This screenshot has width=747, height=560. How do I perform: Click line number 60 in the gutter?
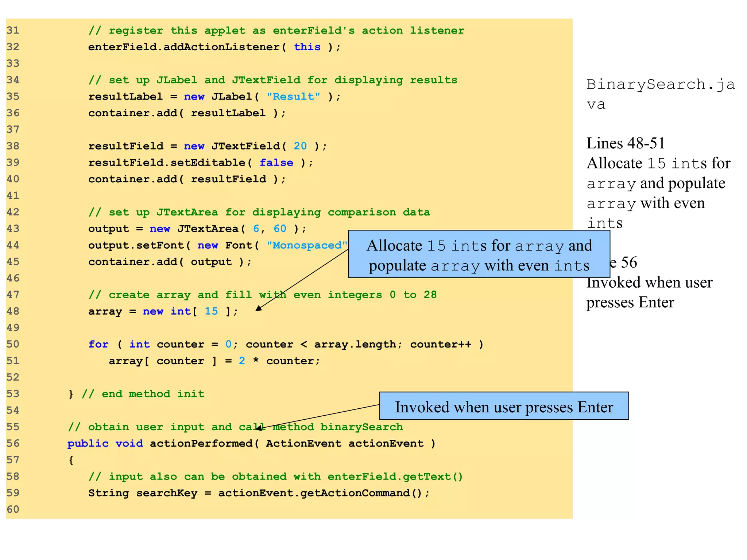(13, 510)
